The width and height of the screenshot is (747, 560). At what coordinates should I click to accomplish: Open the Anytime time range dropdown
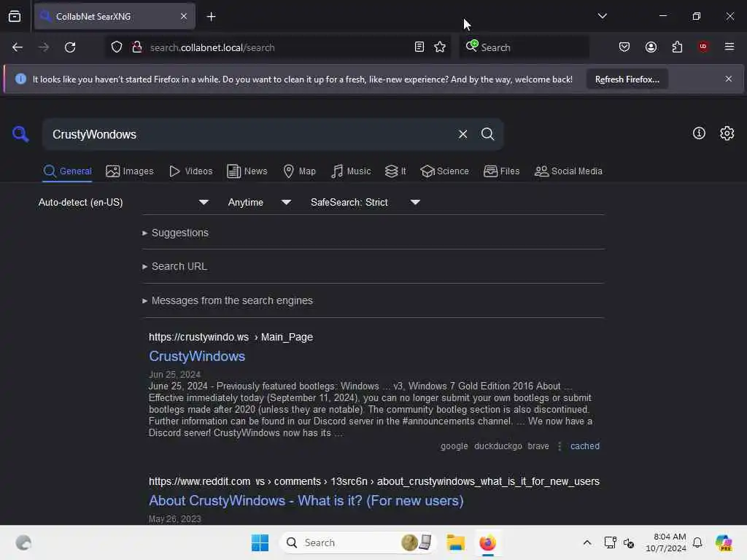pos(260,203)
